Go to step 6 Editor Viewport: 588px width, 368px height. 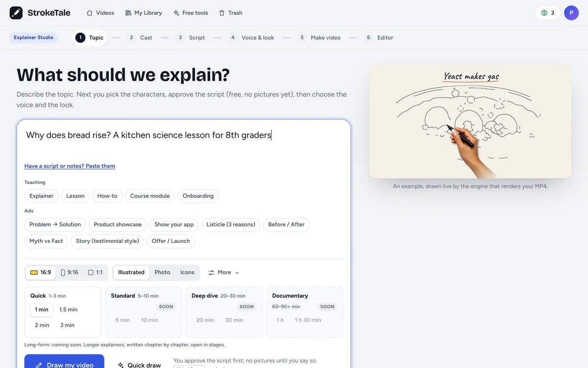pyautogui.click(x=379, y=37)
